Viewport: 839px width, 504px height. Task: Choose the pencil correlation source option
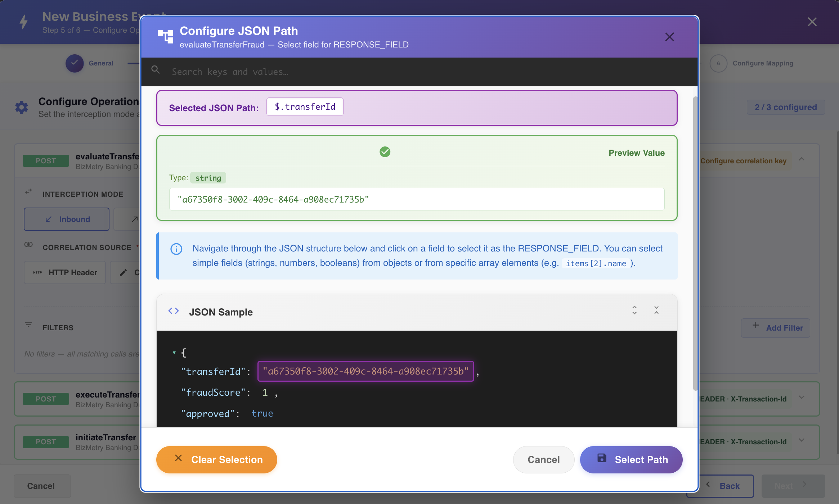125,272
